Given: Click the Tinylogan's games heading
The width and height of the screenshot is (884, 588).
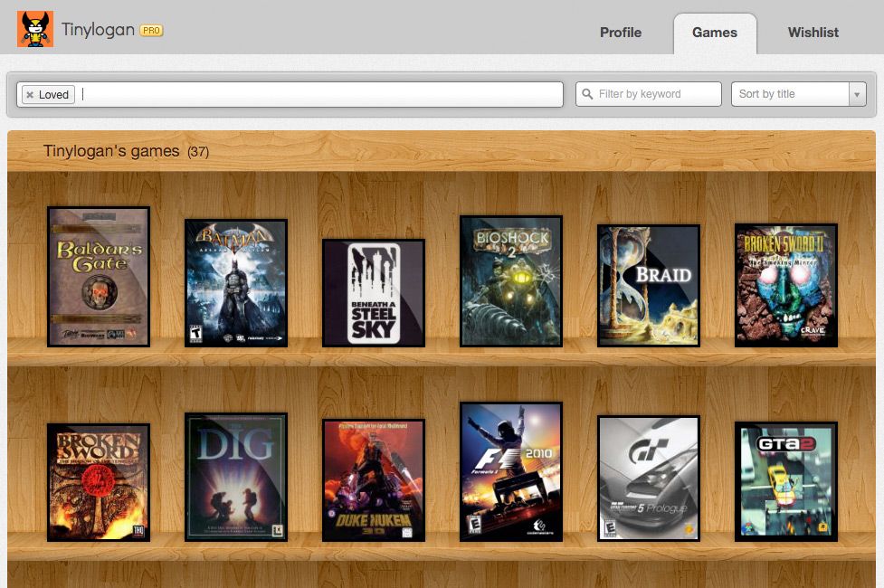Looking at the screenshot, I should (111, 151).
